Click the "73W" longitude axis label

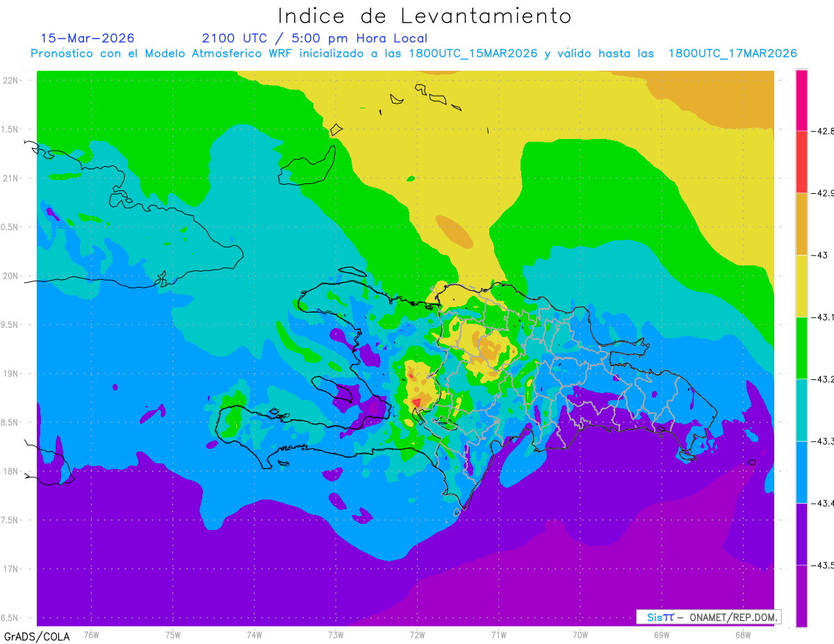click(336, 634)
